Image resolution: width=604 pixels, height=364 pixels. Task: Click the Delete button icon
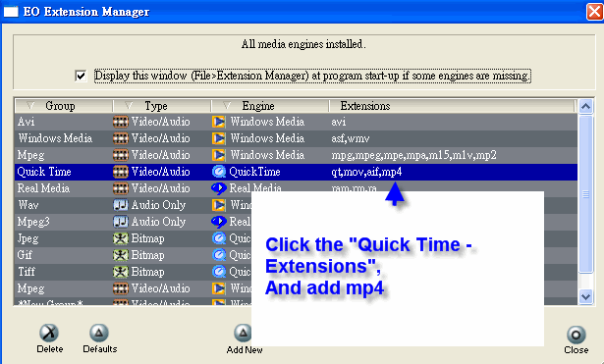coord(49,333)
